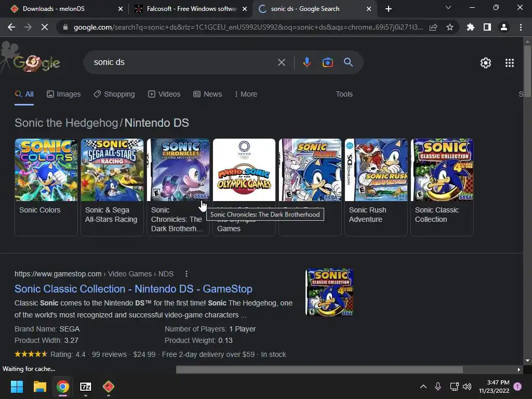This screenshot has height=399, width=532.
Task: Click vertical scrollbar down arrow
Action: coord(527,361)
